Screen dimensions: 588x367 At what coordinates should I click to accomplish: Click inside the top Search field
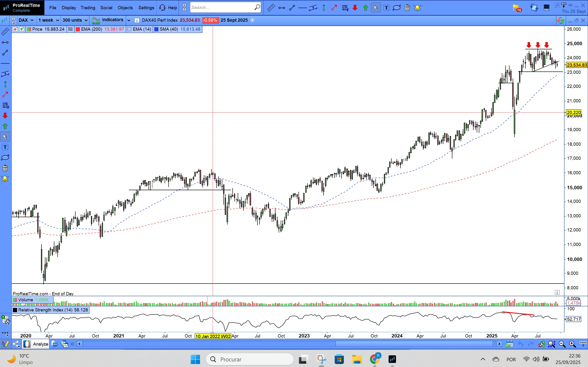point(222,8)
